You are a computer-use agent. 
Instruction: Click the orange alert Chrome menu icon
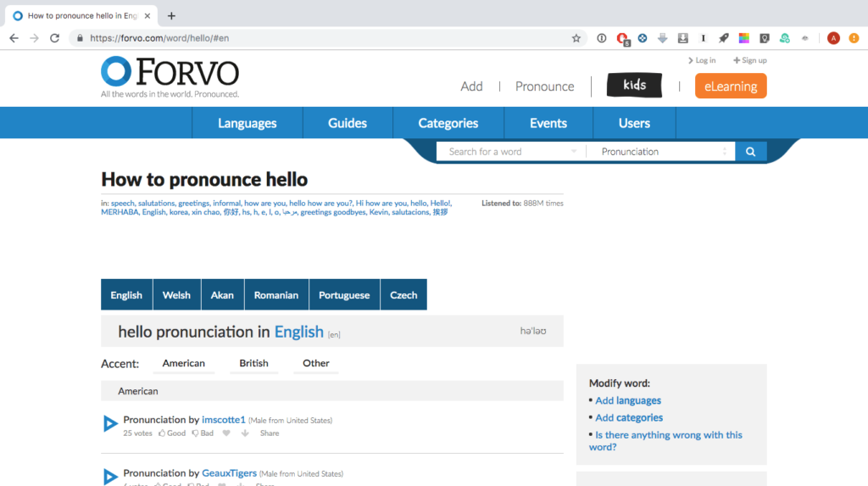(854, 38)
